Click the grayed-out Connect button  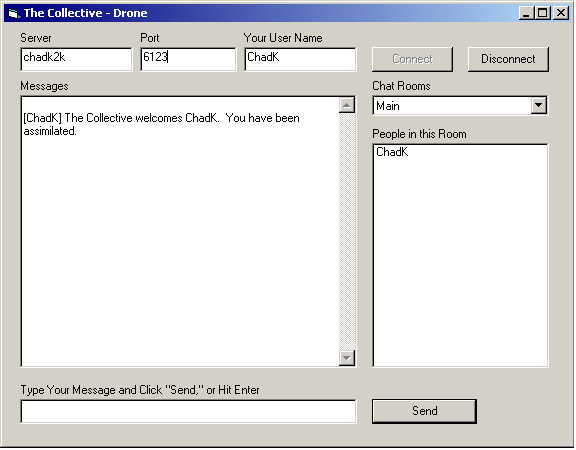coord(412,59)
